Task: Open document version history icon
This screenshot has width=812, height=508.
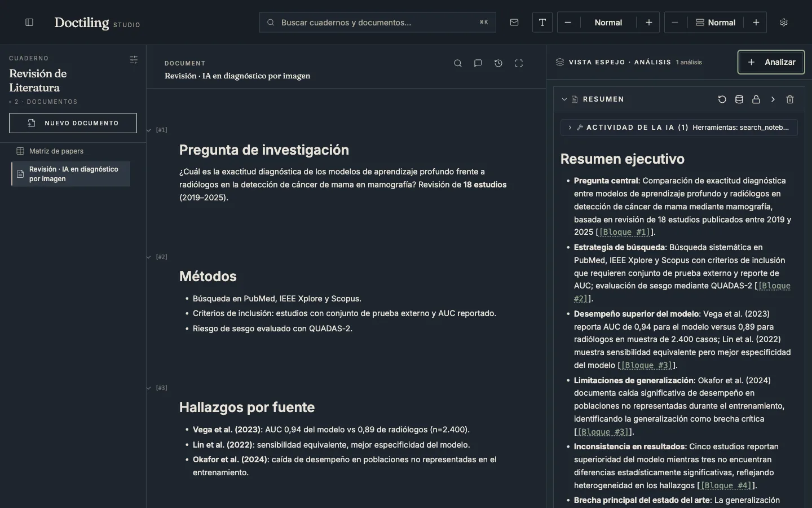Action: (498, 63)
